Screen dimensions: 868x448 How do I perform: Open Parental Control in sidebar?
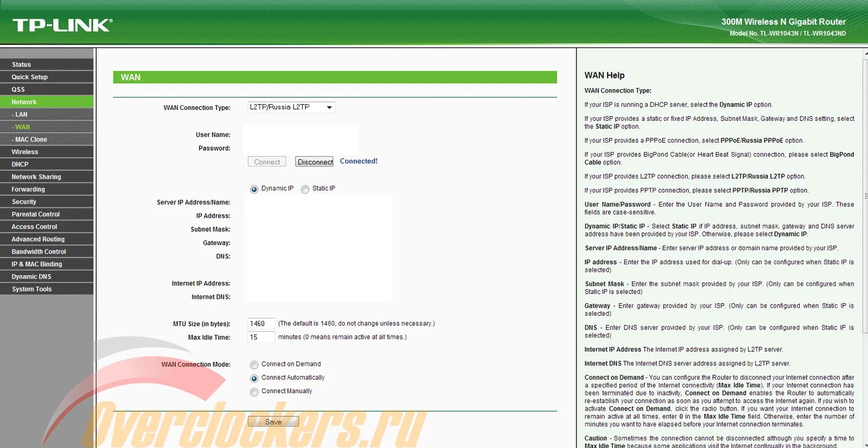click(x=46, y=214)
